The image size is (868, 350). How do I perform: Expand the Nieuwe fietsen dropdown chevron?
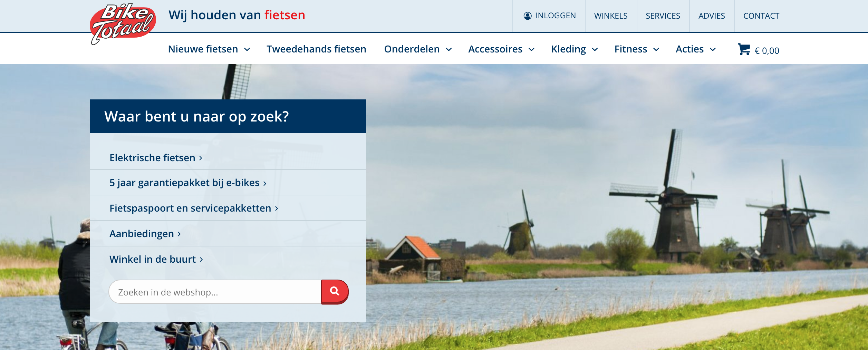pyautogui.click(x=247, y=50)
